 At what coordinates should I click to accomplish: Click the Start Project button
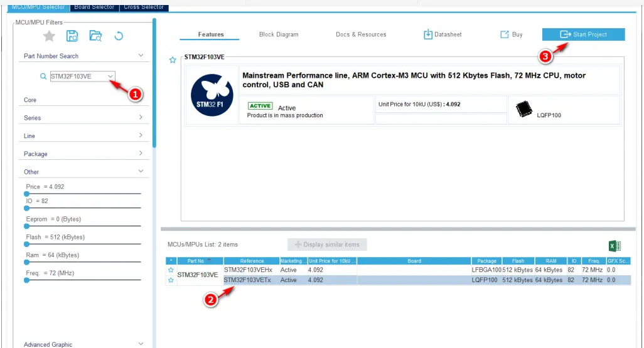pyautogui.click(x=583, y=34)
